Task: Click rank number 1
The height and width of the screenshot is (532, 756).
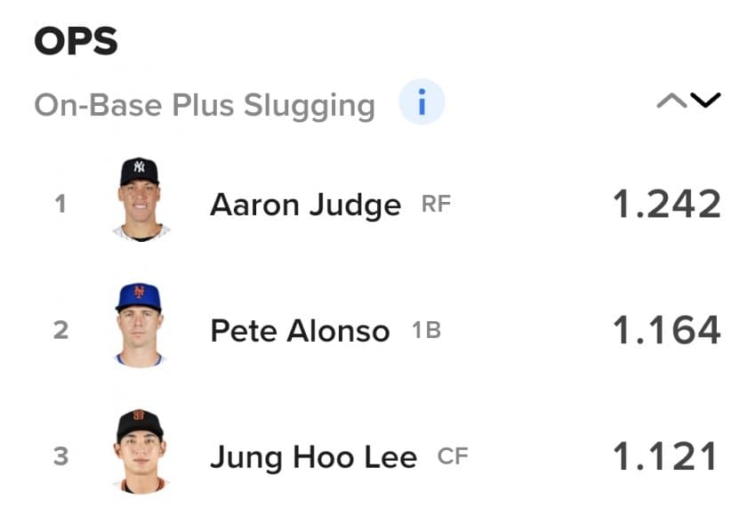Action: point(60,205)
